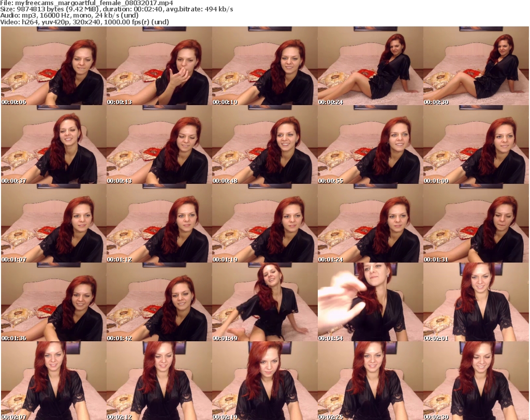Open the frame timestamped 00:01:19
The height and width of the screenshot is (420, 530).
coord(264,224)
